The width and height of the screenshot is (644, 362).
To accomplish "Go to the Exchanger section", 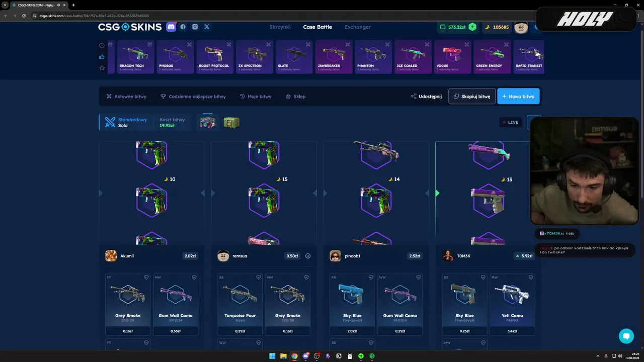I will 358,27.
